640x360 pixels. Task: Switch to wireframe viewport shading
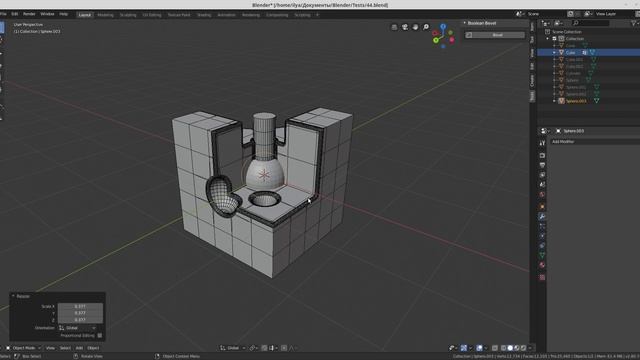pos(504,348)
